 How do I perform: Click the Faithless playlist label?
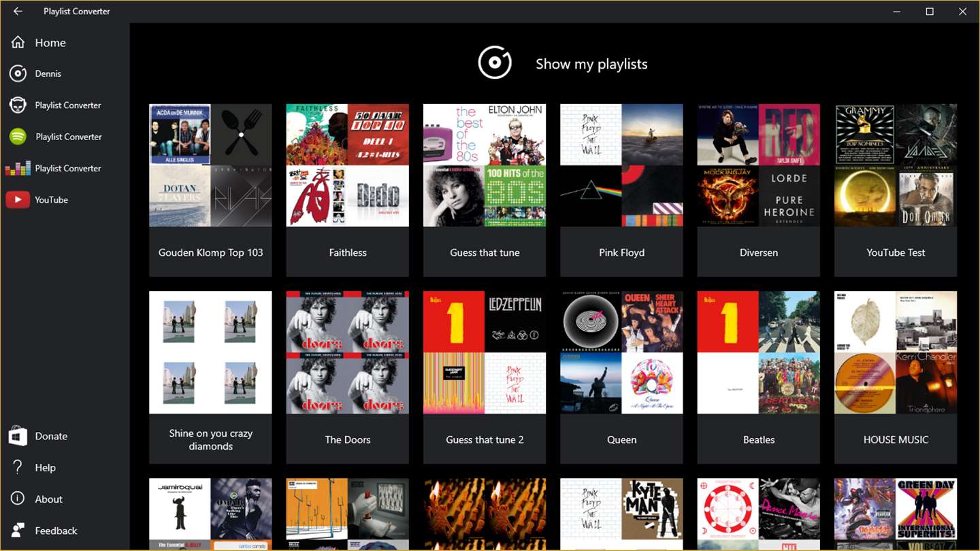coord(348,252)
